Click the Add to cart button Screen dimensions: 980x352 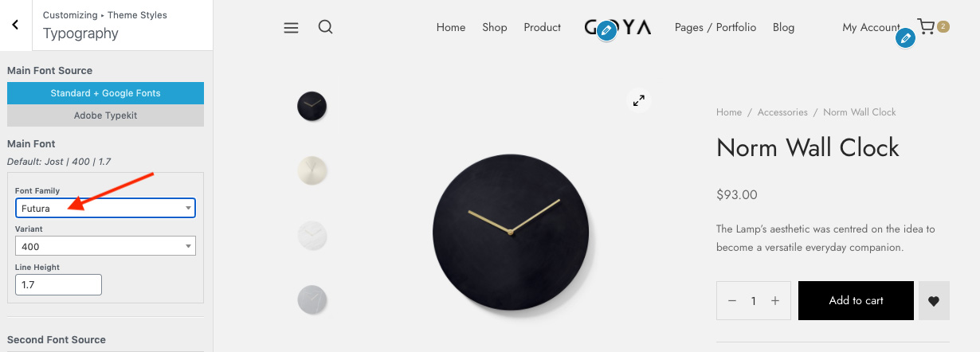click(x=856, y=300)
